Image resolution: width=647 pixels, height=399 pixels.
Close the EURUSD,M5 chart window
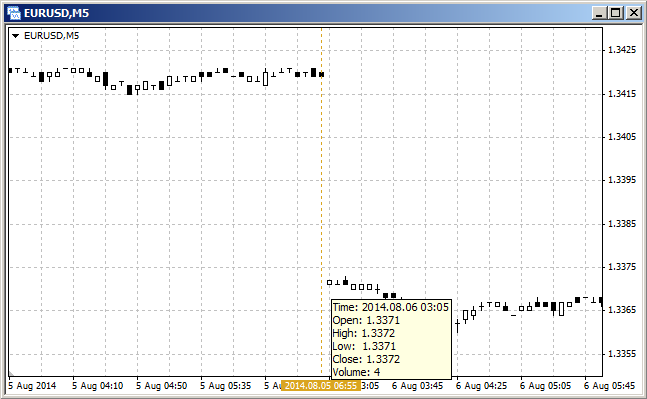633,13
